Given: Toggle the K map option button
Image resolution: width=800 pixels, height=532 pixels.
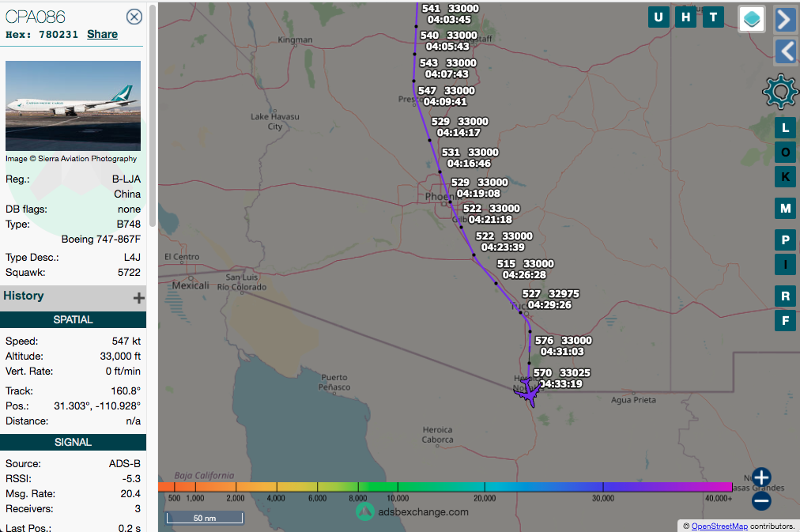Looking at the screenshot, I should click(785, 176).
